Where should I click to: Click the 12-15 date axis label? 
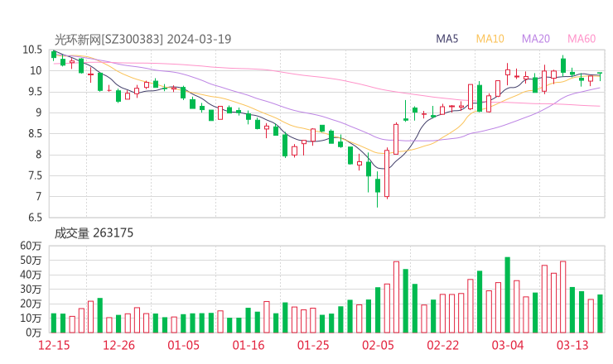tap(54, 345)
